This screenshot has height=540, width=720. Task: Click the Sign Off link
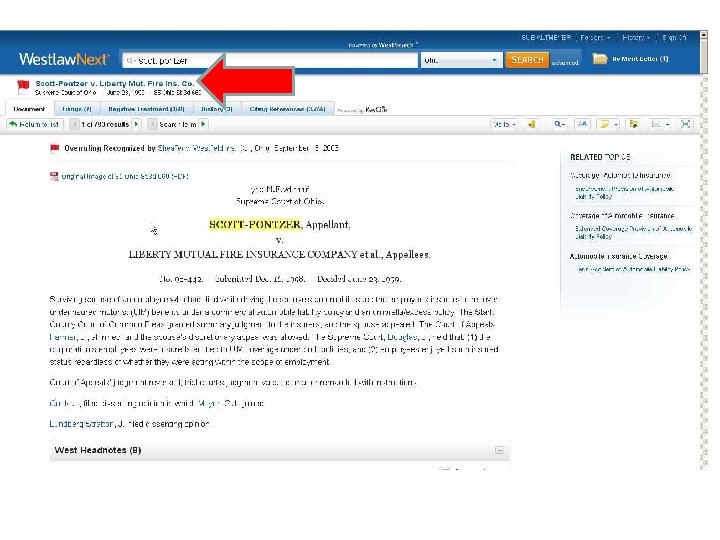(x=675, y=38)
